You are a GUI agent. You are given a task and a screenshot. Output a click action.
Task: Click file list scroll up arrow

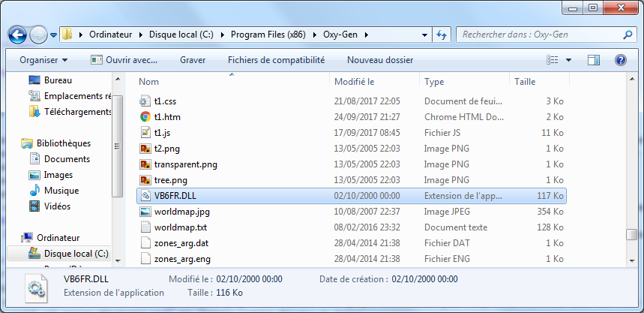(631, 80)
